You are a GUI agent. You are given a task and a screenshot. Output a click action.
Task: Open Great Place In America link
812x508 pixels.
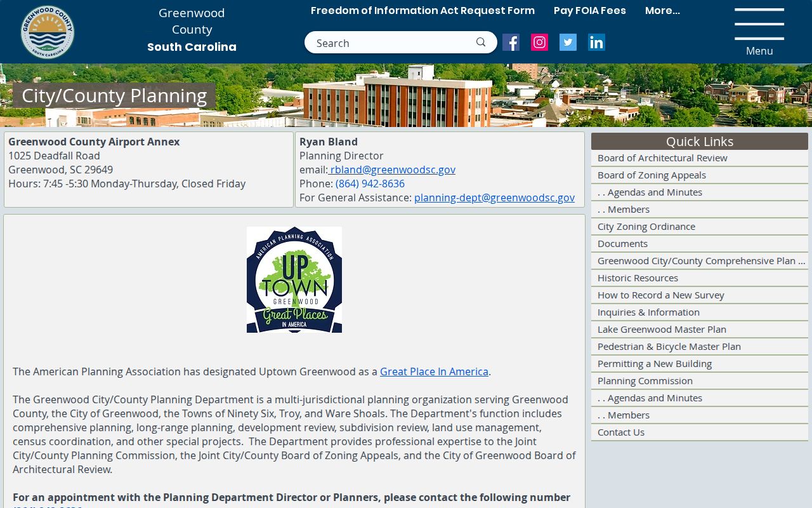coord(434,371)
